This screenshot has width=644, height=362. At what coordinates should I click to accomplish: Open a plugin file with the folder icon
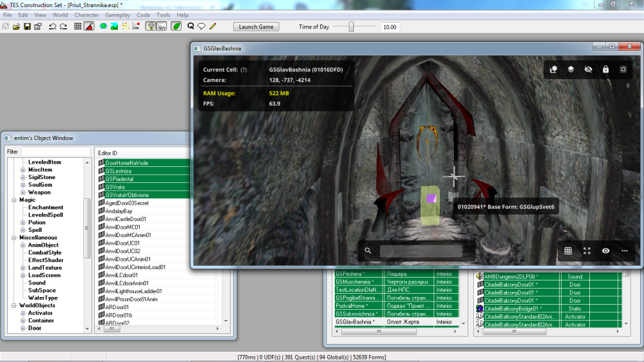(17, 26)
